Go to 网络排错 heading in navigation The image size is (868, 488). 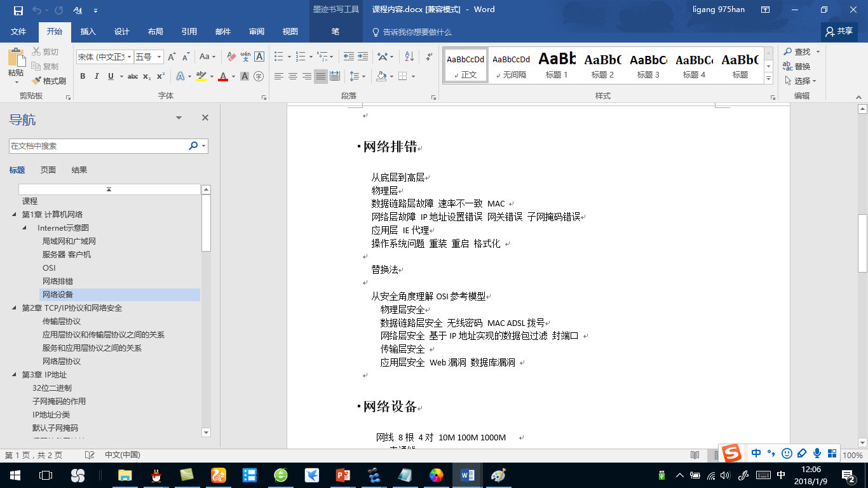pyautogui.click(x=58, y=281)
